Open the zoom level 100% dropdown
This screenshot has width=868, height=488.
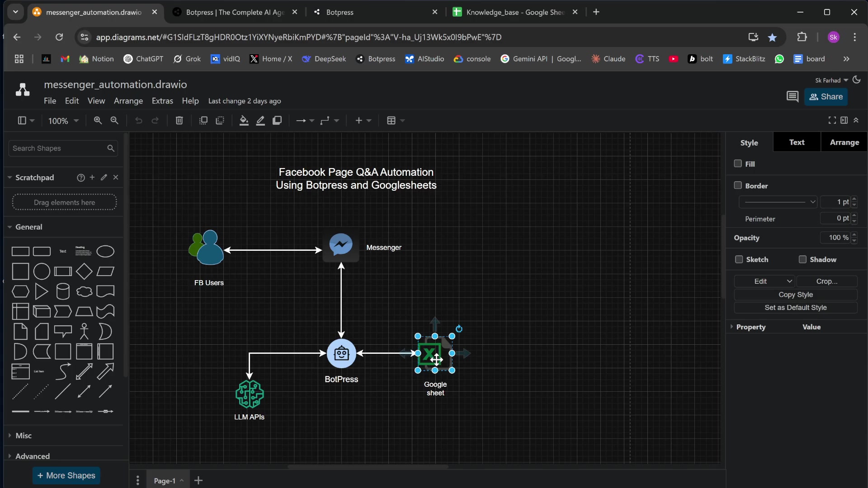point(63,121)
